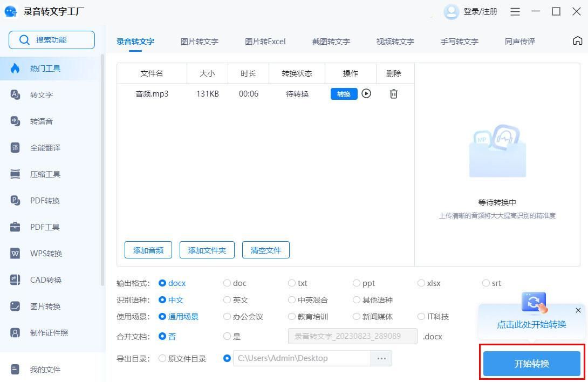588x382 pixels.
Task: Click the CAD转换 sidebar icon
Action: coord(15,280)
